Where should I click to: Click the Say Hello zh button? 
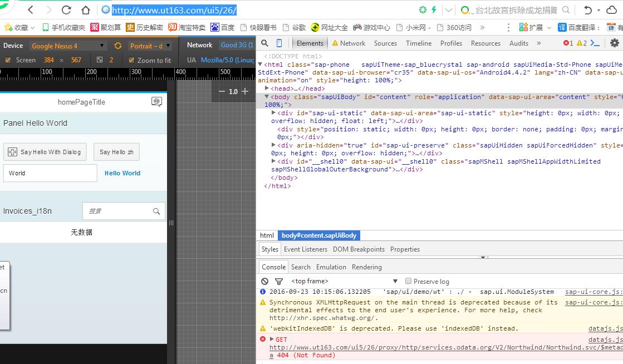pos(116,152)
